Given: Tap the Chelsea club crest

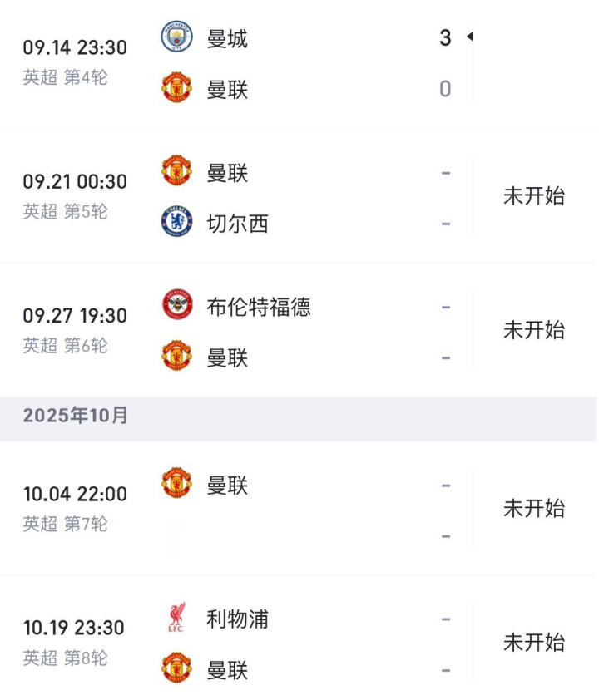Looking at the screenshot, I should [x=176, y=223].
